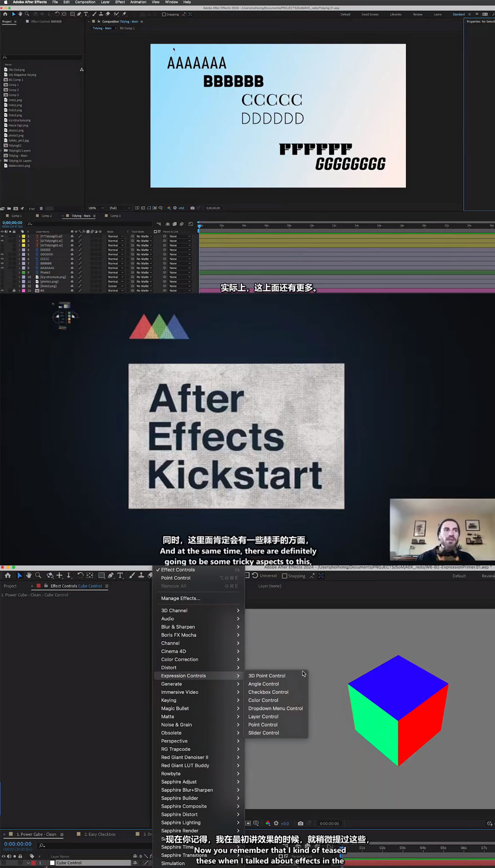Viewport: 495px width, 868px height.
Task: Click BG Comp 1 breadcrumb in viewer
Action: (x=127, y=28)
